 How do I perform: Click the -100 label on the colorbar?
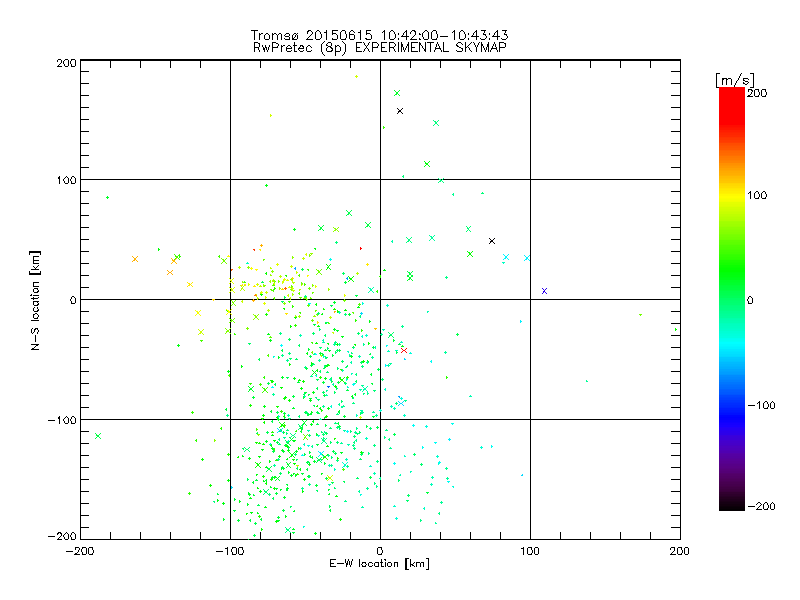(761, 405)
